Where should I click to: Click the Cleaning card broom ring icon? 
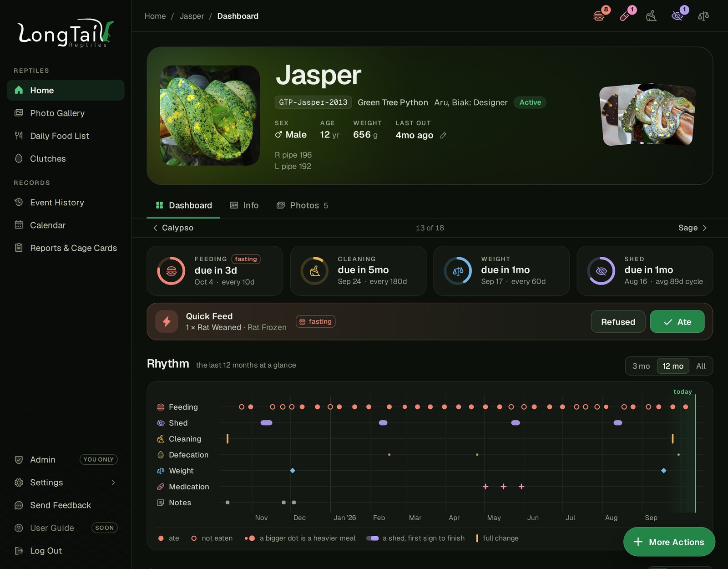tap(314, 271)
